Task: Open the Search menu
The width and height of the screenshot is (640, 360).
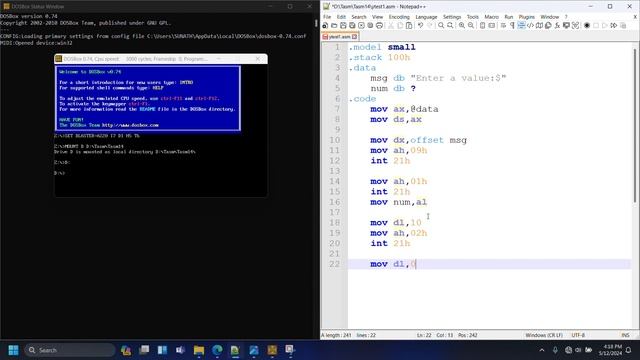Action: [359, 17]
